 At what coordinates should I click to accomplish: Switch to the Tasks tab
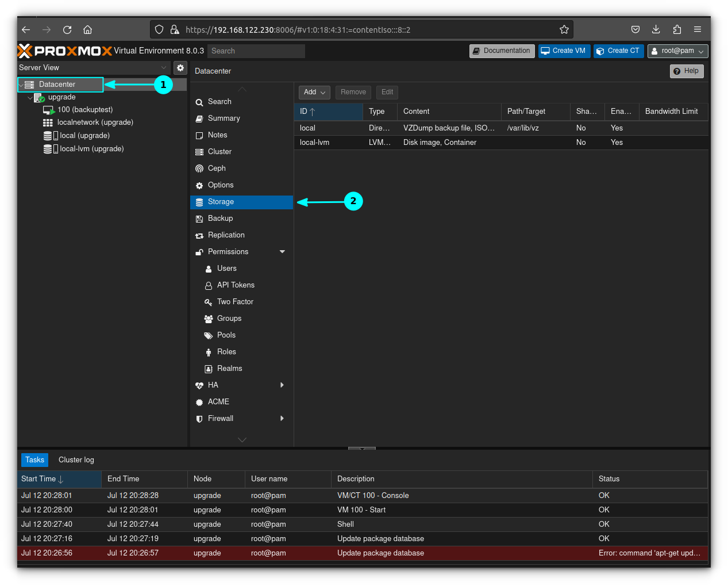click(34, 460)
